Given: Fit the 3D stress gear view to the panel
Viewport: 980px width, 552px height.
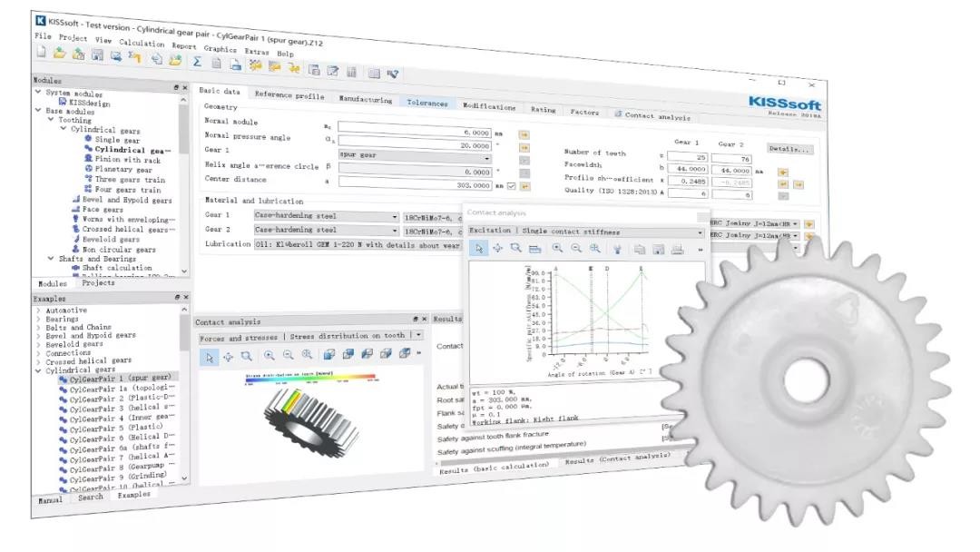Looking at the screenshot, I should 307,354.
